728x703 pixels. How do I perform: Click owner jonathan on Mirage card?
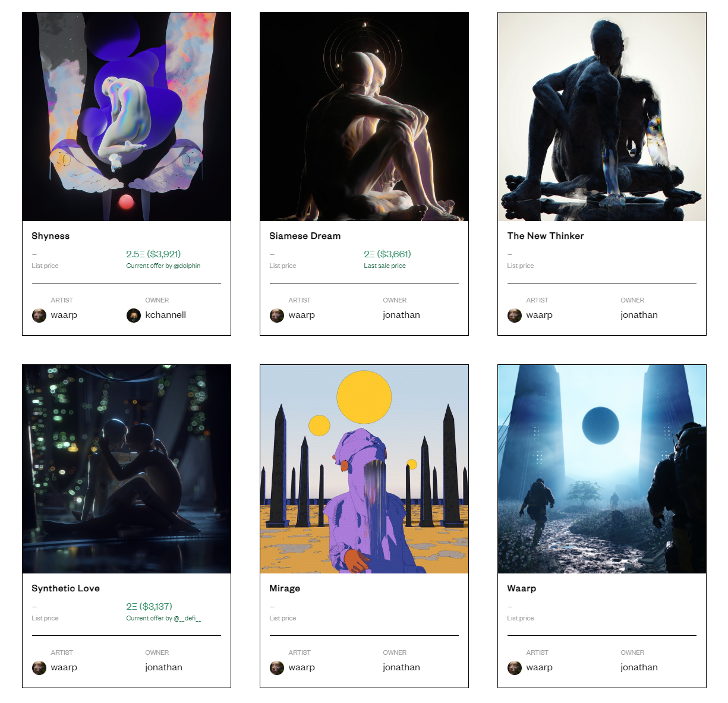point(401,667)
